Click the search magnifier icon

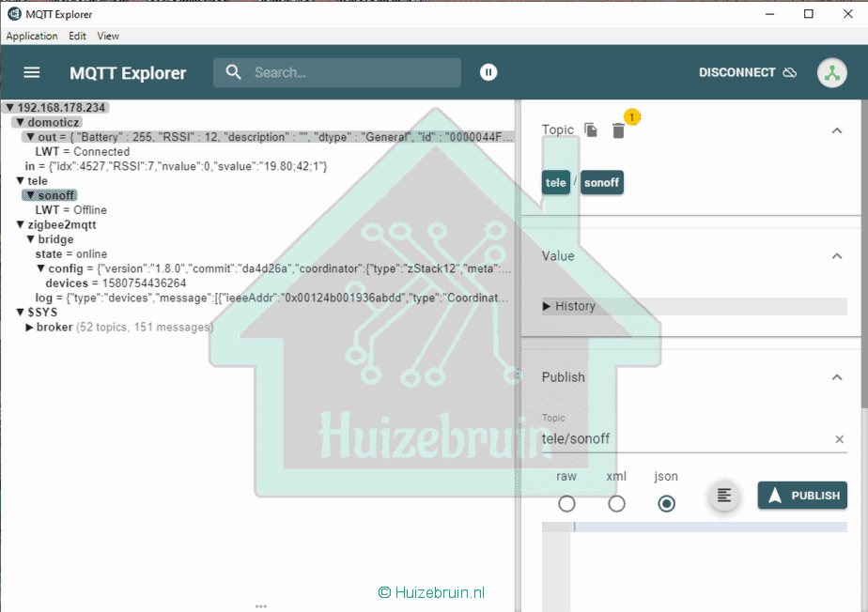[x=234, y=72]
